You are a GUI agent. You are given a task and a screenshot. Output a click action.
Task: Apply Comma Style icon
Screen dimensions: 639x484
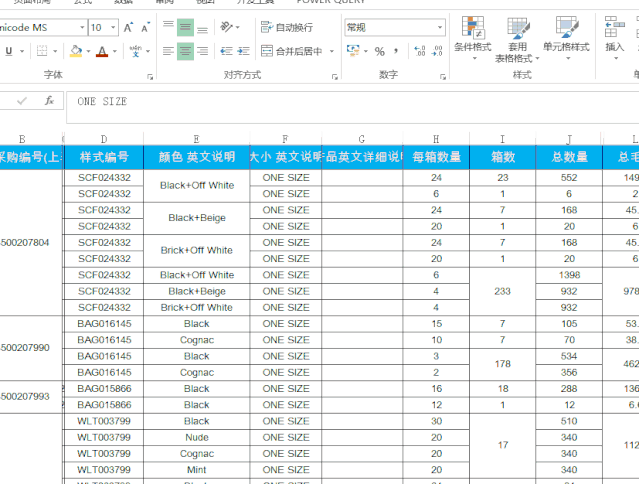coord(396,51)
